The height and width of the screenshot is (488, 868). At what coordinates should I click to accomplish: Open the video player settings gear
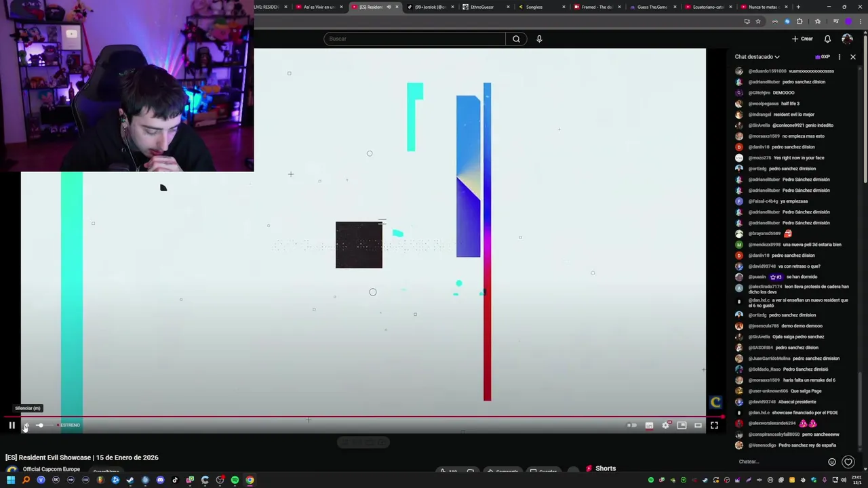point(665,425)
